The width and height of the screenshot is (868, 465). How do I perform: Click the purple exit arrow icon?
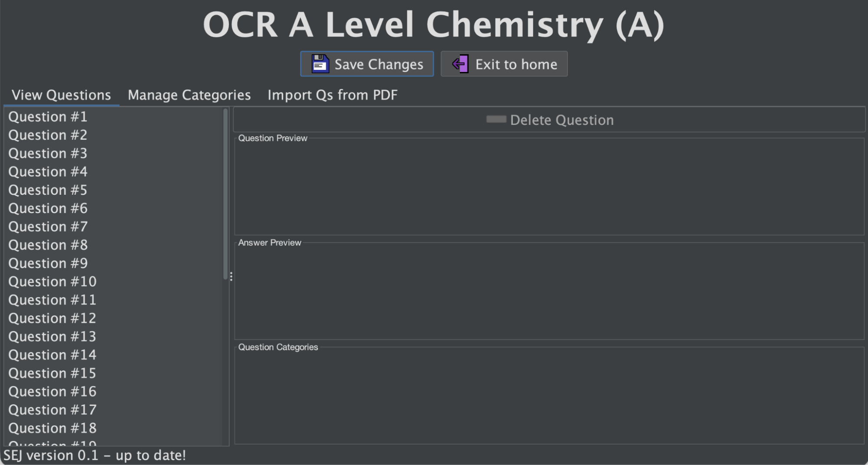click(460, 64)
